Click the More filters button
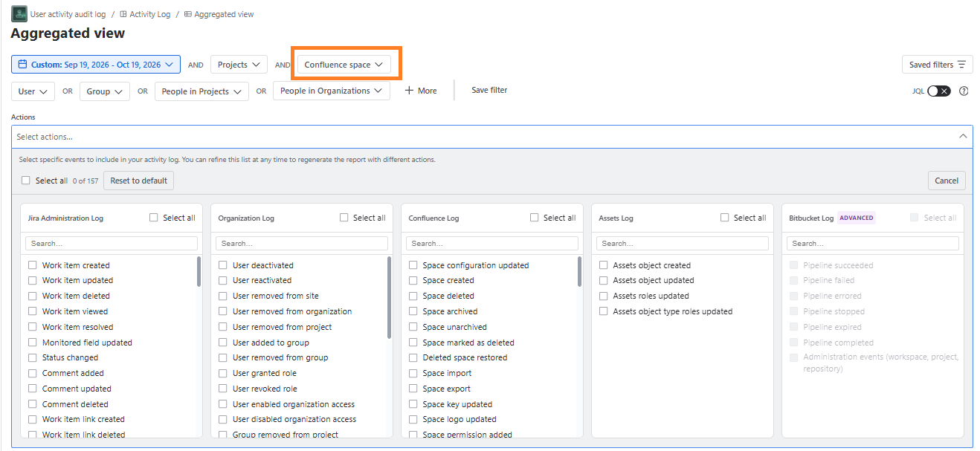Screen dimensions: 980x451 pos(421,91)
